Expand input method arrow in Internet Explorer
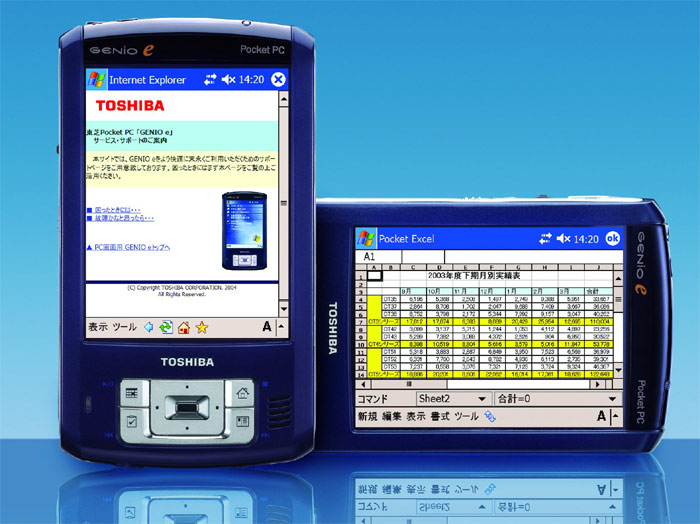The height and width of the screenshot is (524, 700). tap(281, 327)
